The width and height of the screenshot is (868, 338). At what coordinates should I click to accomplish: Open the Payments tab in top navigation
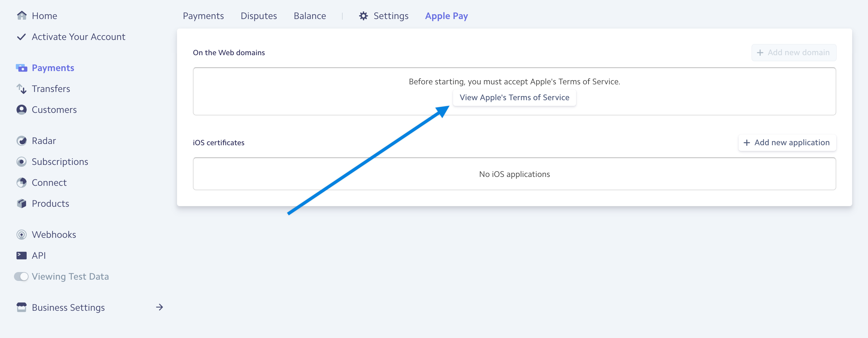coord(203,16)
